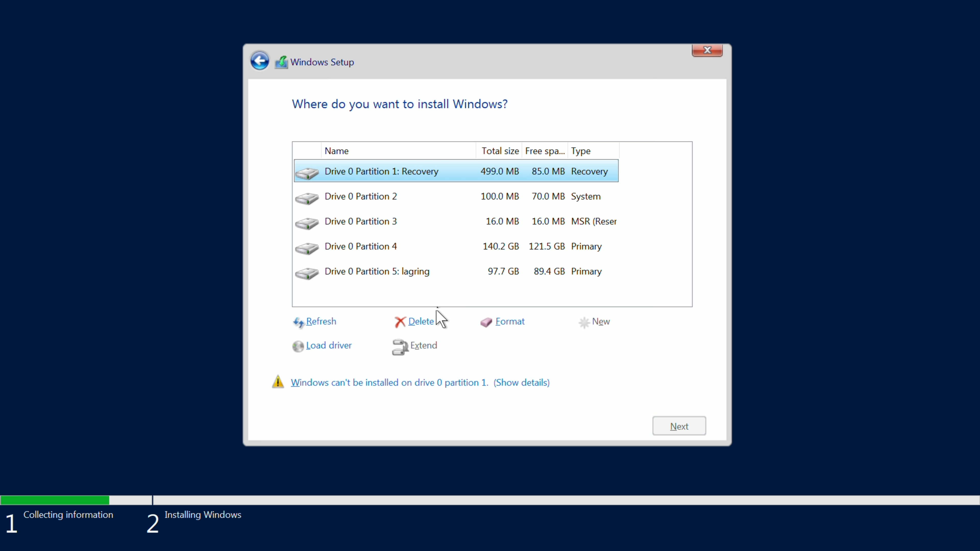Viewport: 980px width, 551px height.
Task: Format the selected partition
Action: [510, 321]
